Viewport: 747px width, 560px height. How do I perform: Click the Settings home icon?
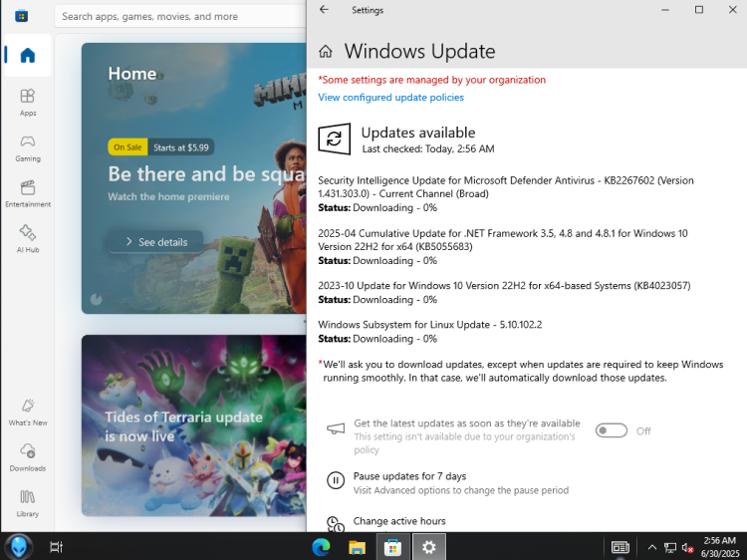(x=326, y=51)
